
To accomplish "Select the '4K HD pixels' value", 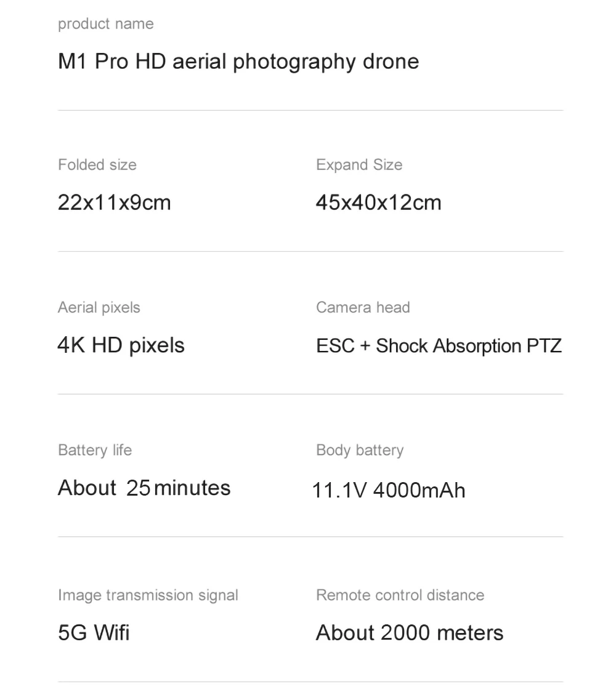I will click(121, 346).
